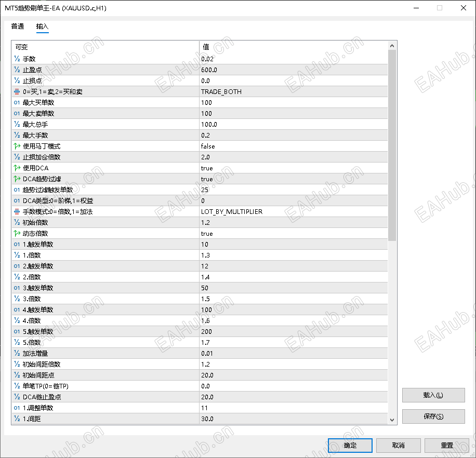Select the 初始间距倍数 row label

(x=42, y=365)
